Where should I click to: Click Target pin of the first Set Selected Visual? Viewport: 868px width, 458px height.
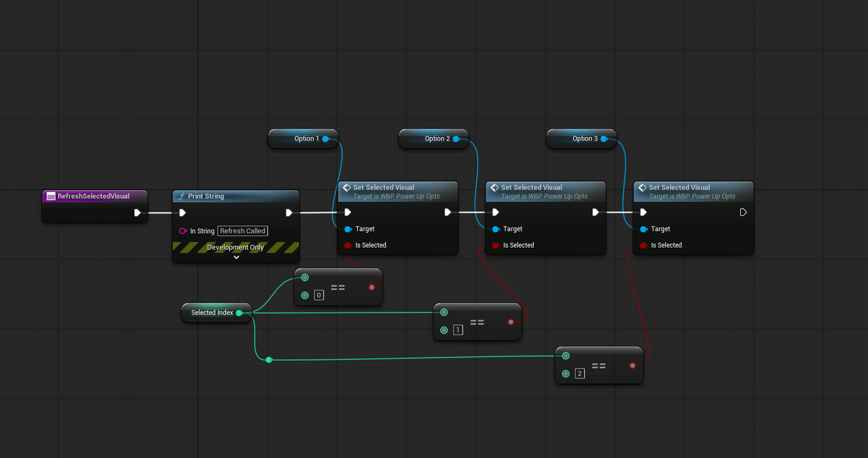(x=348, y=229)
